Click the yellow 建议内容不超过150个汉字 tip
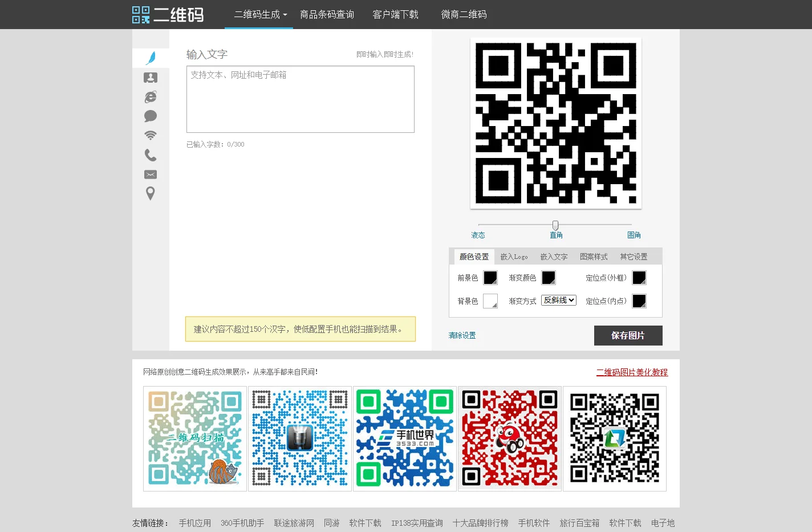The height and width of the screenshot is (532, 812). [301, 329]
